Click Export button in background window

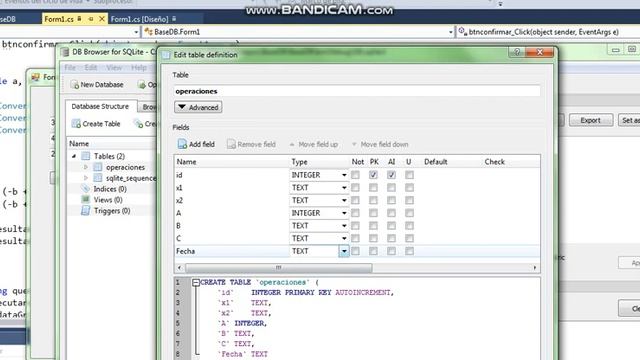591,120
